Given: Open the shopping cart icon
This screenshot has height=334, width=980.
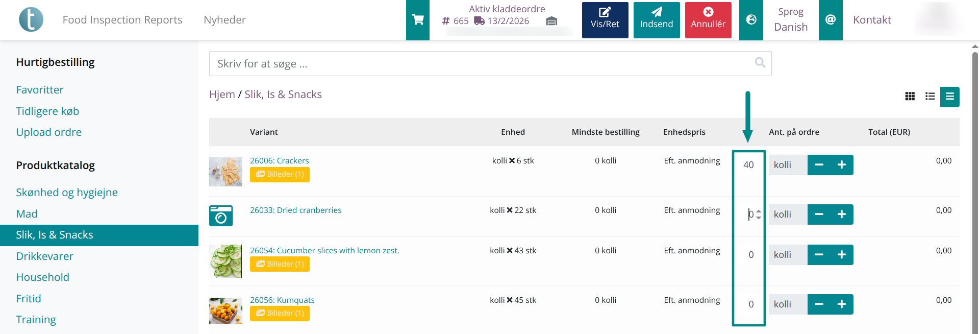Looking at the screenshot, I should pos(418,20).
